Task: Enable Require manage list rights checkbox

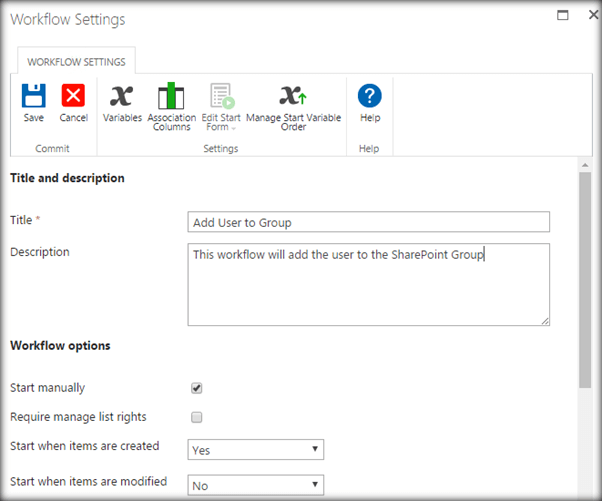Action: pyautogui.click(x=197, y=417)
